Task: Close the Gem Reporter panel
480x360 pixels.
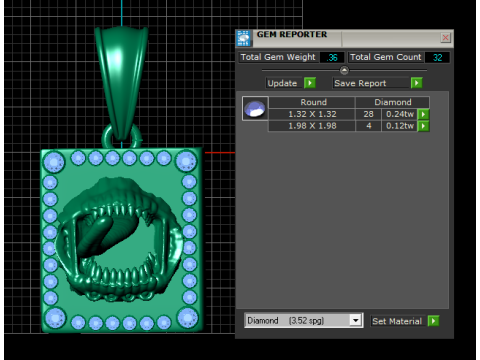Action: (445, 38)
